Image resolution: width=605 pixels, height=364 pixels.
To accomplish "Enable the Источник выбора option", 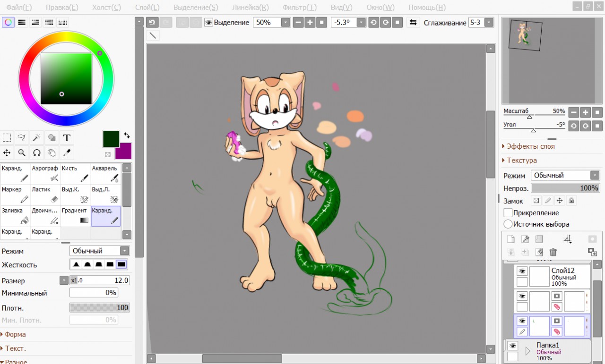I will [x=508, y=224].
